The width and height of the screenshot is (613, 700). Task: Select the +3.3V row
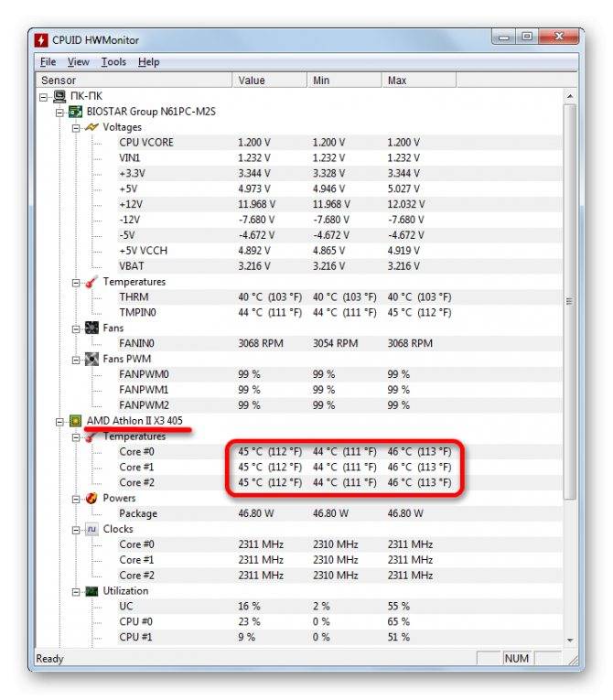click(299, 173)
